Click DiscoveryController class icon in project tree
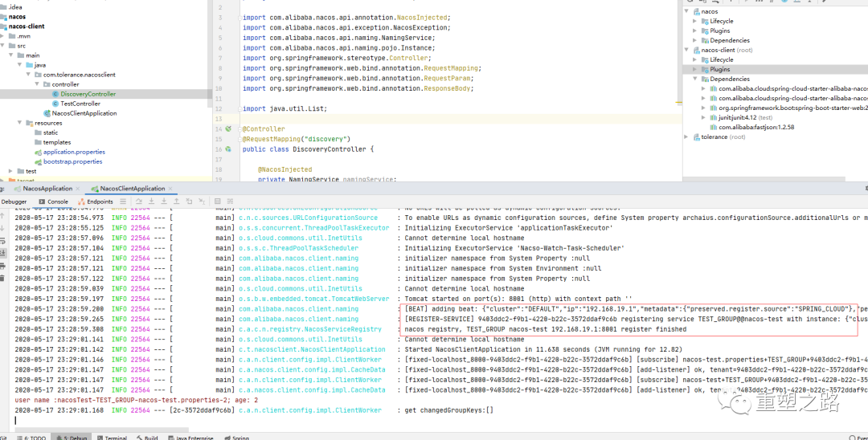This screenshot has height=440, width=868. pos(55,94)
